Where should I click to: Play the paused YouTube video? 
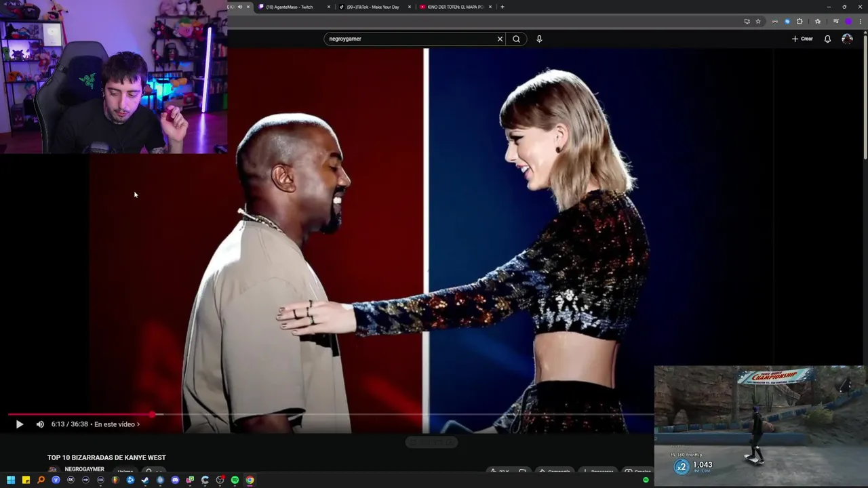(19, 424)
